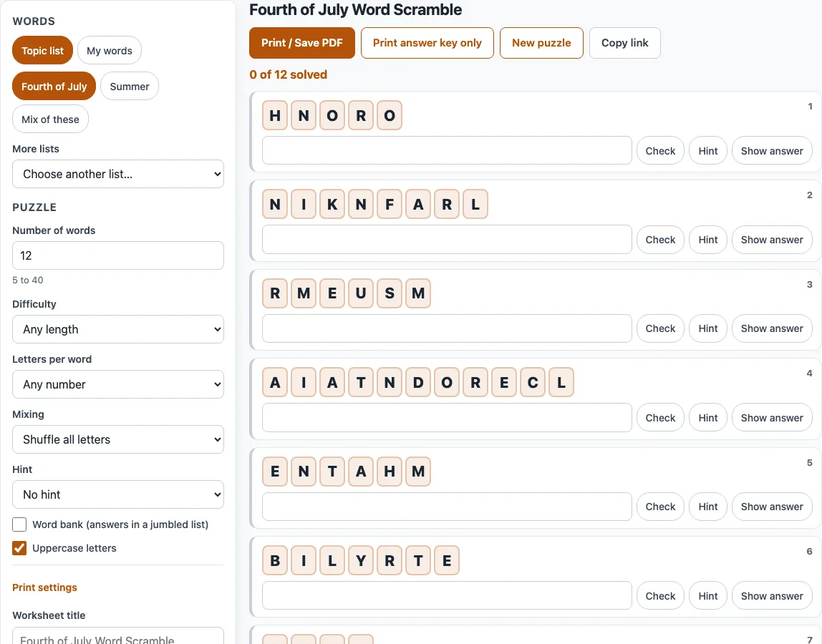Click the Print settings heading
The width and height of the screenshot is (822, 644).
44,587
